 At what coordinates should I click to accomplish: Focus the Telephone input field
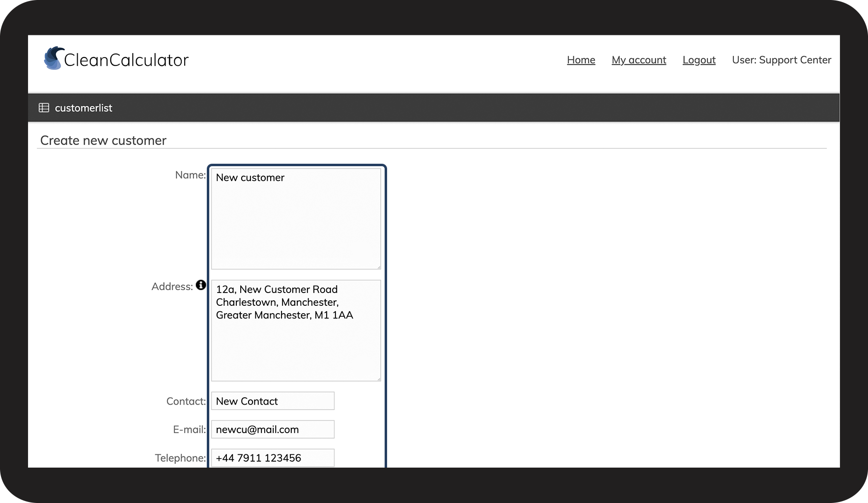(273, 458)
